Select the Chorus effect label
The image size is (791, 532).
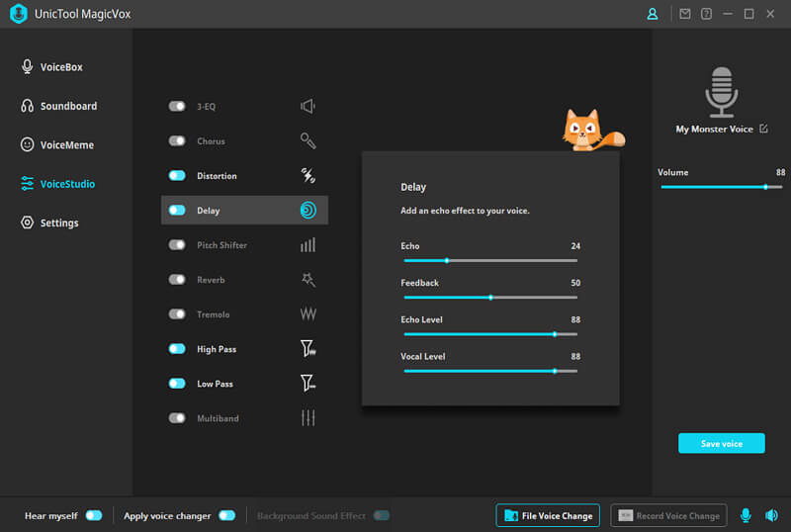[211, 140]
